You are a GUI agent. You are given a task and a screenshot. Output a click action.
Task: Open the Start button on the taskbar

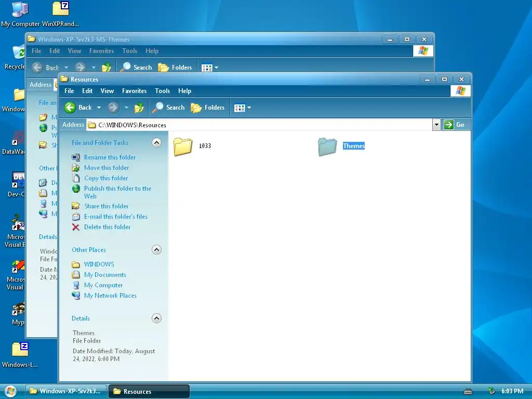click(x=10, y=391)
